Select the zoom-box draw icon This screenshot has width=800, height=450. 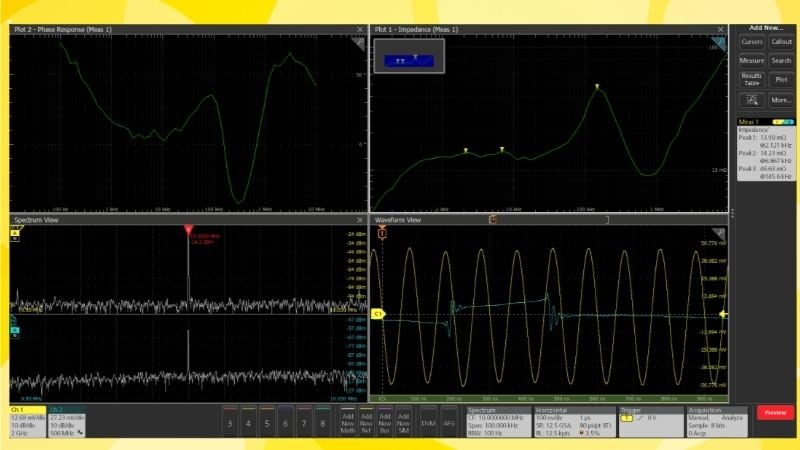752,100
